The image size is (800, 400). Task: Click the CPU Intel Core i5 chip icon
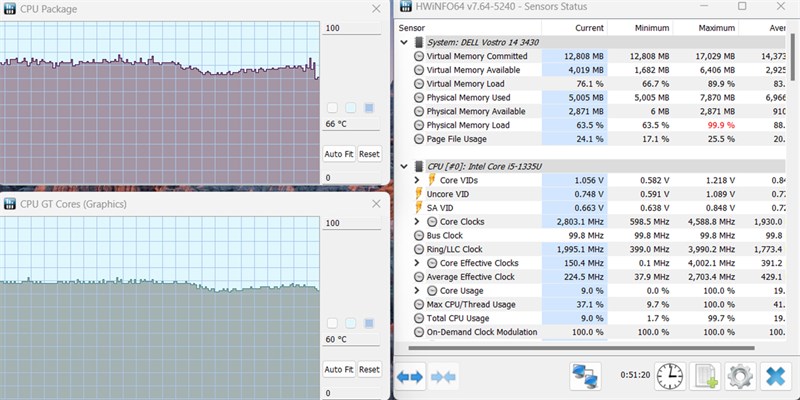pyautogui.click(x=419, y=166)
